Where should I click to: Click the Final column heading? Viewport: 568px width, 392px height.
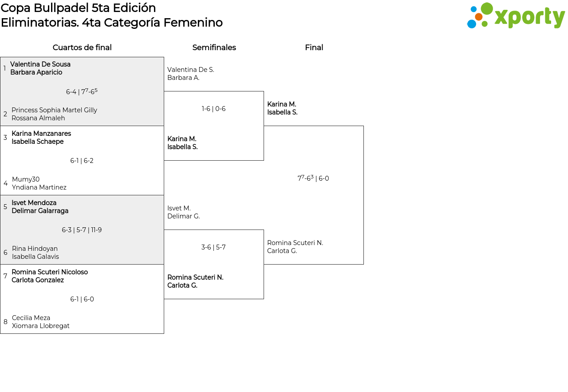314,48
